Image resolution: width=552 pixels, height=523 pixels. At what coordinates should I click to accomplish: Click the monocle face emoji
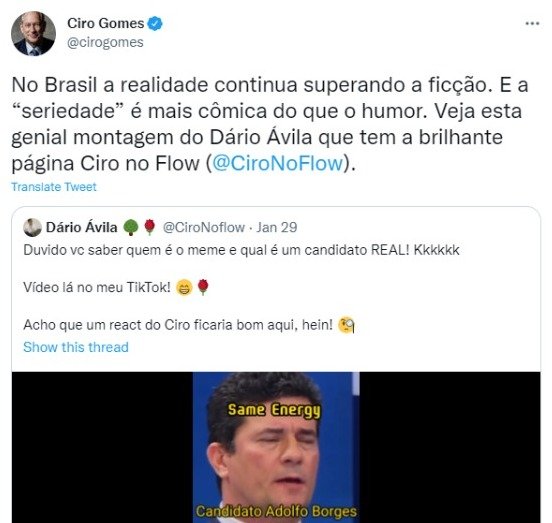coord(346,325)
